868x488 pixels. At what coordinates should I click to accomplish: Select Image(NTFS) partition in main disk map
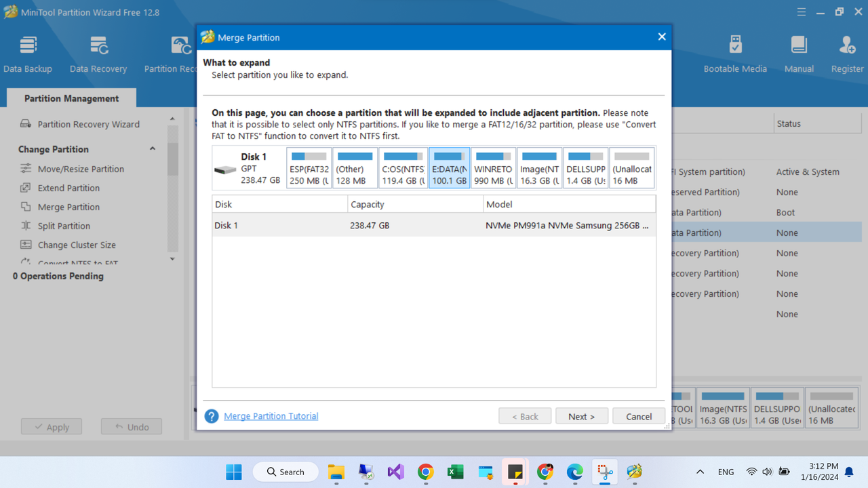[723, 409]
